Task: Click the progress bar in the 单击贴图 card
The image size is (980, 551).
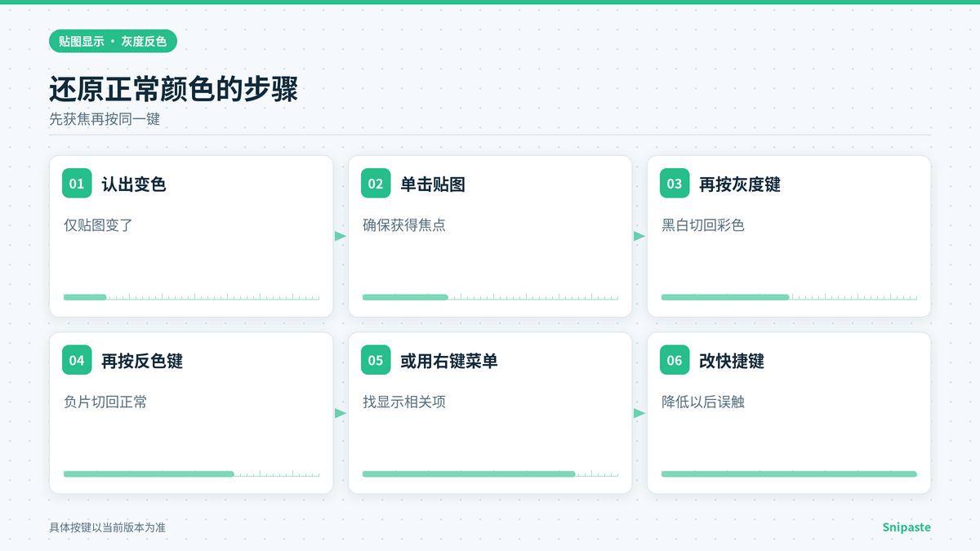Action: pyautogui.click(x=490, y=297)
